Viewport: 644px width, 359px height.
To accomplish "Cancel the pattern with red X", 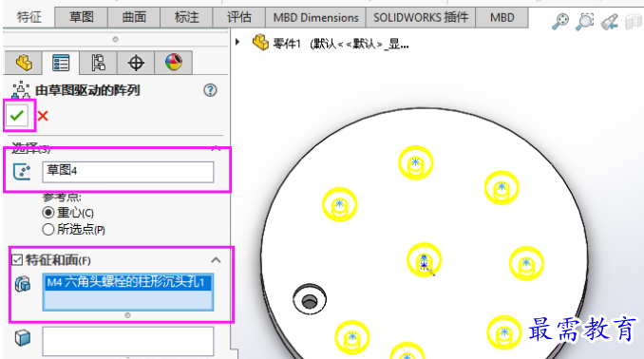I will [43, 116].
